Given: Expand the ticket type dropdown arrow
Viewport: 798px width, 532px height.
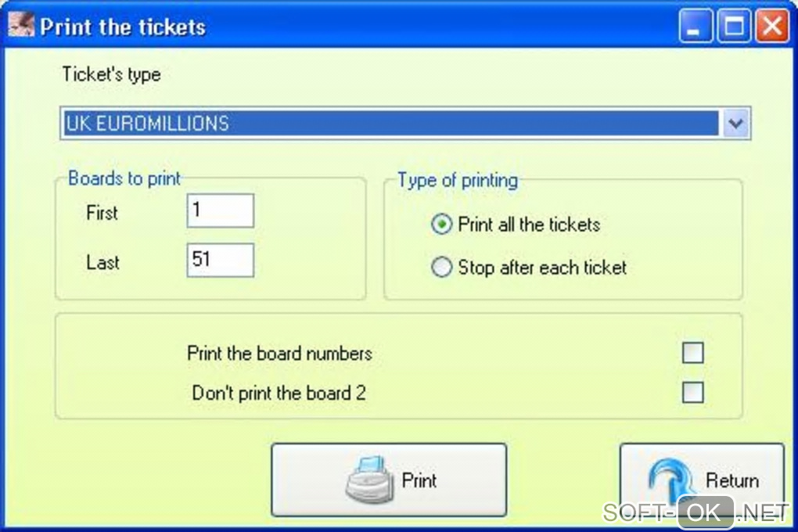Looking at the screenshot, I should tap(736, 124).
